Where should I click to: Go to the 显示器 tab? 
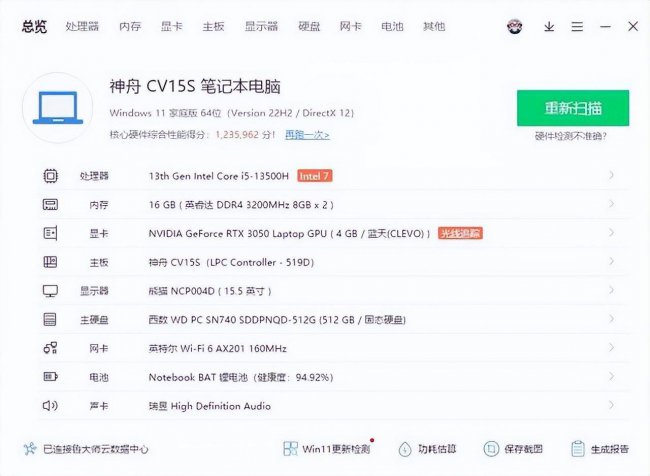(261, 27)
